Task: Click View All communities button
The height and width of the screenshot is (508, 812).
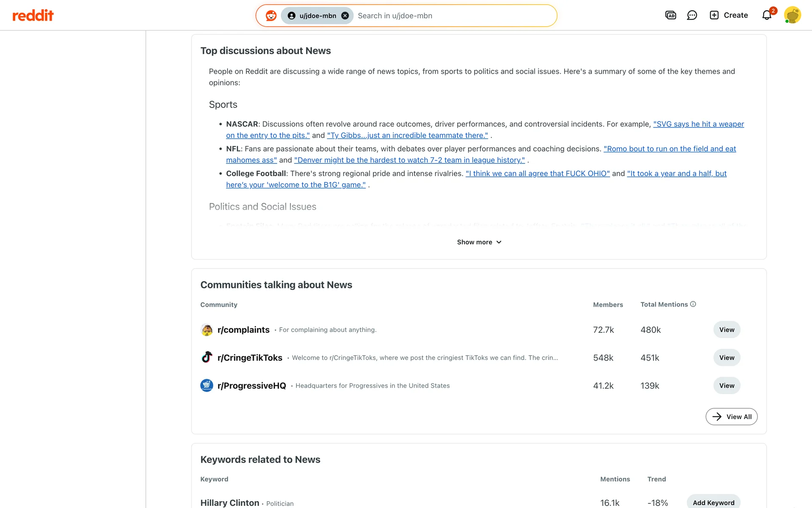Action: [731, 417]
